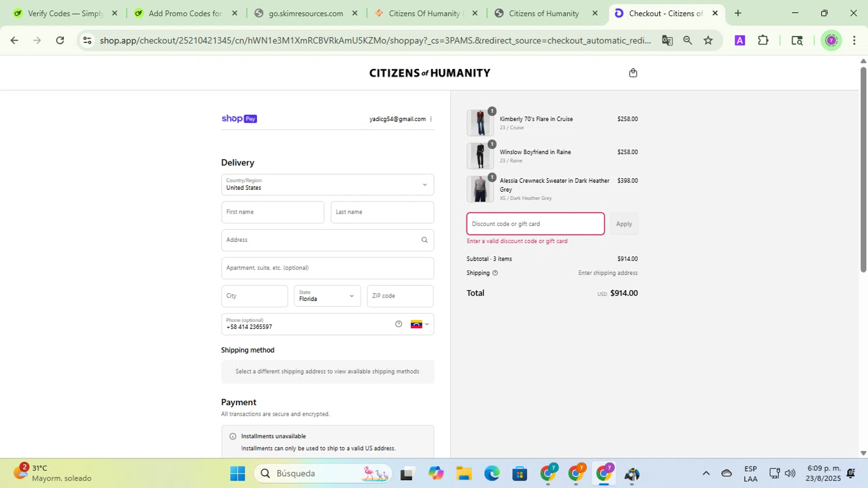Click the browser address bar URL
The width and height of the screenshot is (868, 488).
pyautogui.click(x=375, y=41)
